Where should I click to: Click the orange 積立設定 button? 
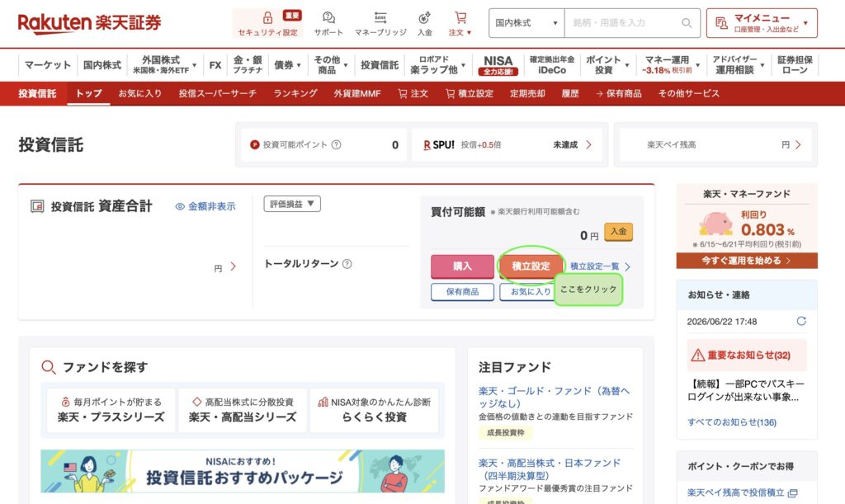(x=531, y=266)
